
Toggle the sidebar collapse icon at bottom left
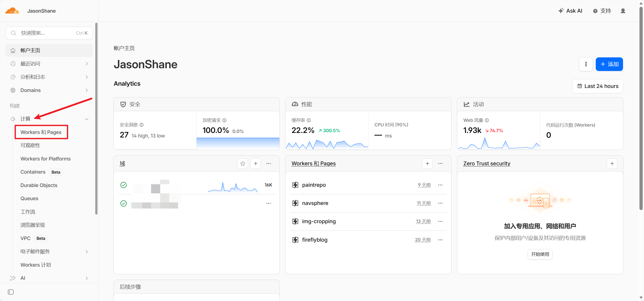point(11,292)
